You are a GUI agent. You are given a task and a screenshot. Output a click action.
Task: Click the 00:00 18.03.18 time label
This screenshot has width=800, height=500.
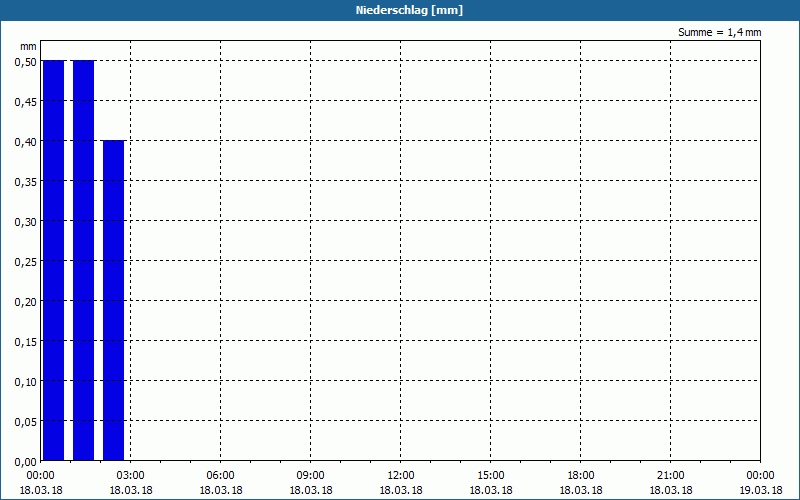pos(41,483)
